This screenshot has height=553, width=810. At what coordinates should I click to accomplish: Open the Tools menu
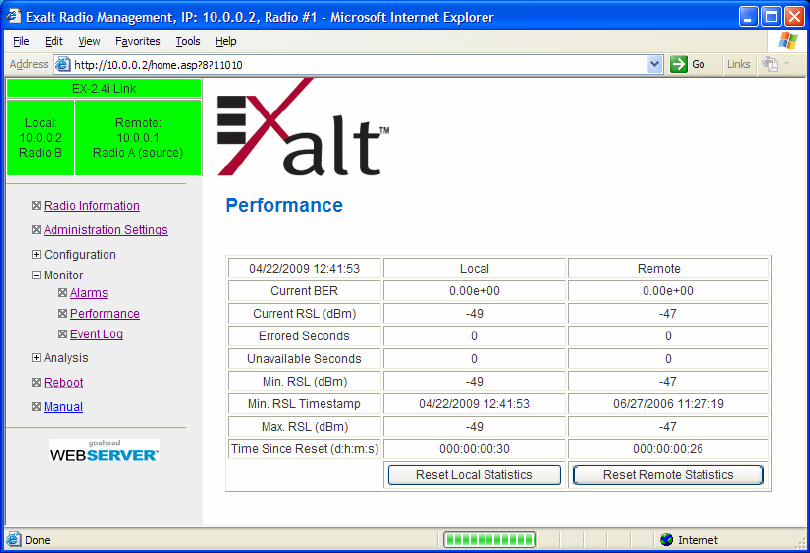tap(188, 41)
